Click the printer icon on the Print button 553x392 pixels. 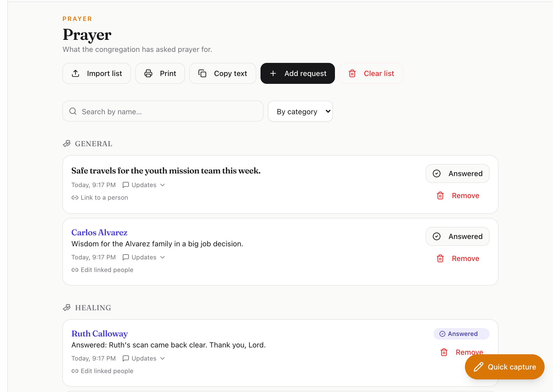pos(148,73)
